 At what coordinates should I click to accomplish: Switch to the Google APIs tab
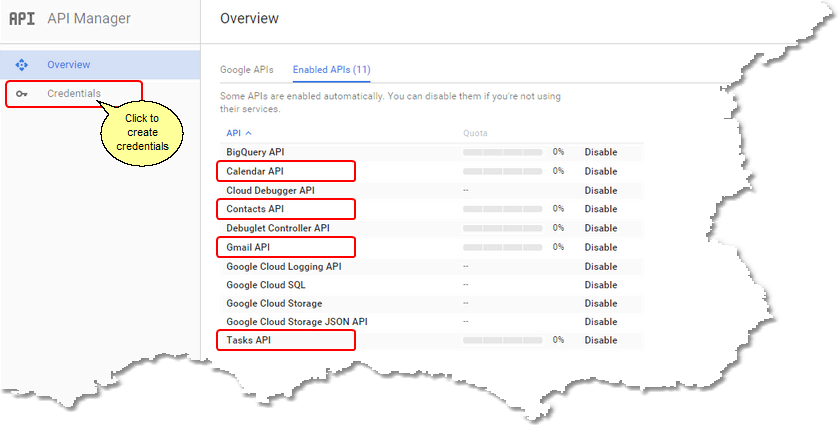tap(247, 70)
